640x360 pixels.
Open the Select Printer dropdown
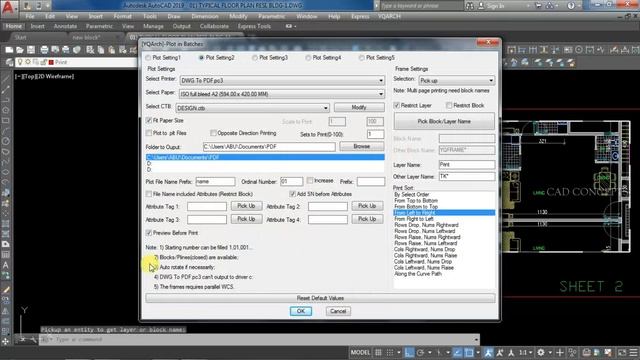point(282,80)
